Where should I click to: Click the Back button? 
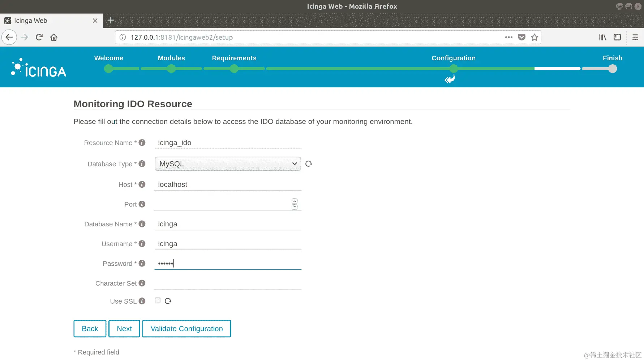pyautogui.click(x=90, y=329)
